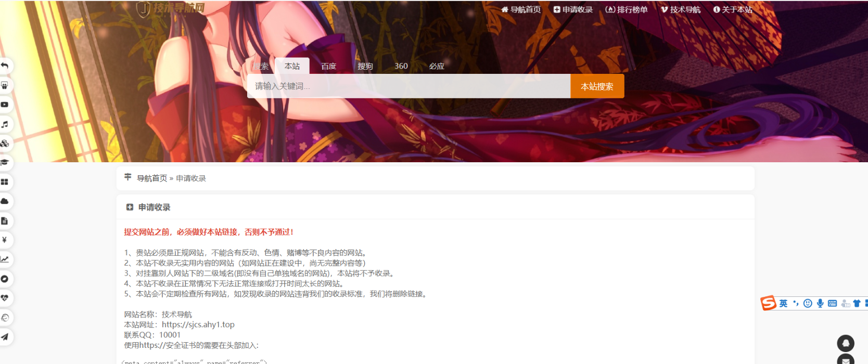Open 排行榜单 in top navigation
868x364 pixels.
coord(627,9)
